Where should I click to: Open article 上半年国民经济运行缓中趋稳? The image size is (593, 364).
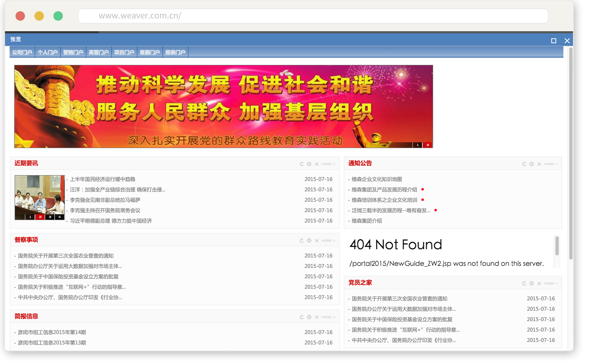click(102, 179)
